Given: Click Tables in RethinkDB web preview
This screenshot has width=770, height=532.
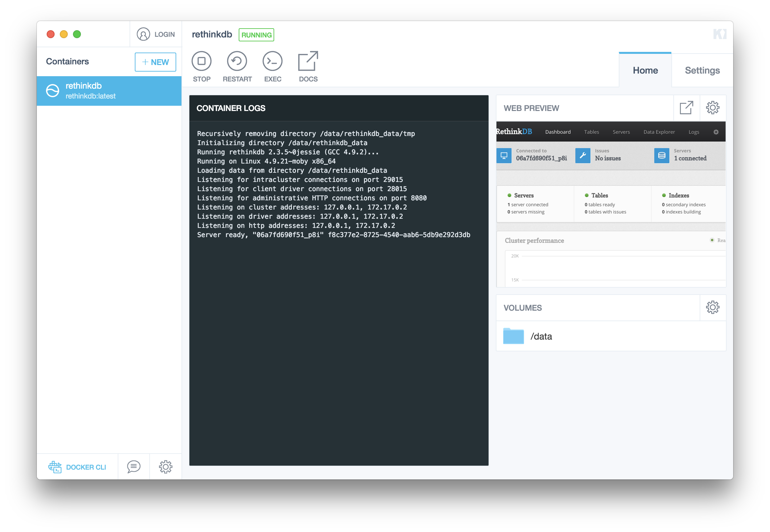Looking at the screenshot, I should [x=591, y=132].
